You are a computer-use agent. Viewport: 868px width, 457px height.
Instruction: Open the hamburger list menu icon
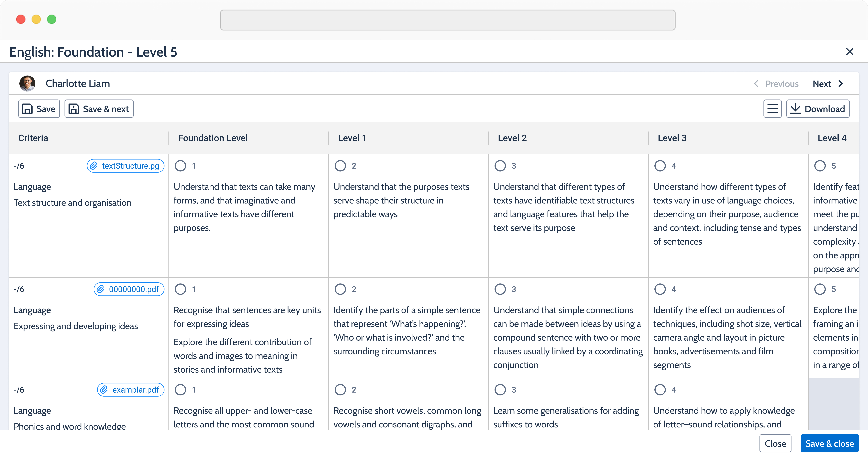(772, 109)
